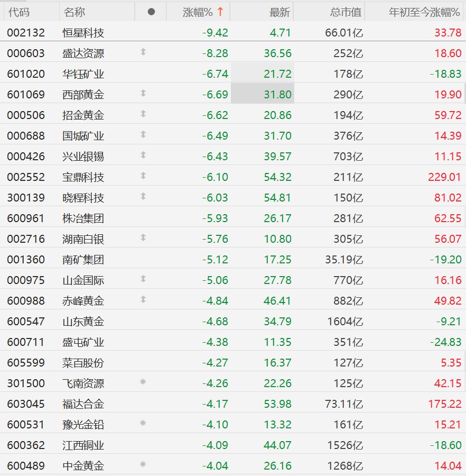This screenshot has height=476, width=466.
Task: Select stock 江西铜业
Action: click(83, 445)
